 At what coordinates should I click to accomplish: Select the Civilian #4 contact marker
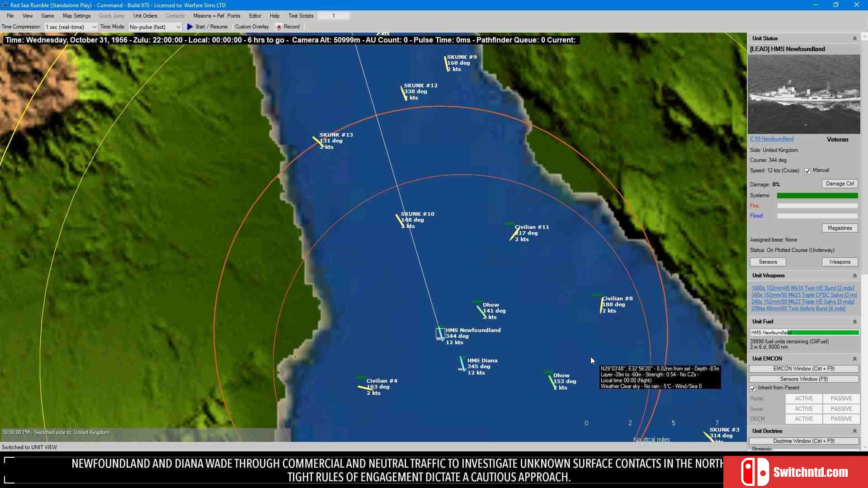click(x=364, y=387)
